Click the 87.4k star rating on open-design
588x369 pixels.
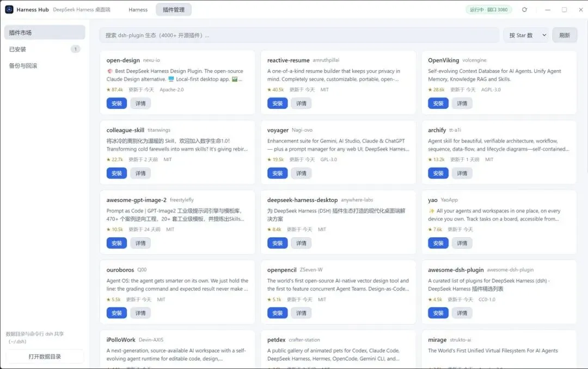(x=115, y=90)
